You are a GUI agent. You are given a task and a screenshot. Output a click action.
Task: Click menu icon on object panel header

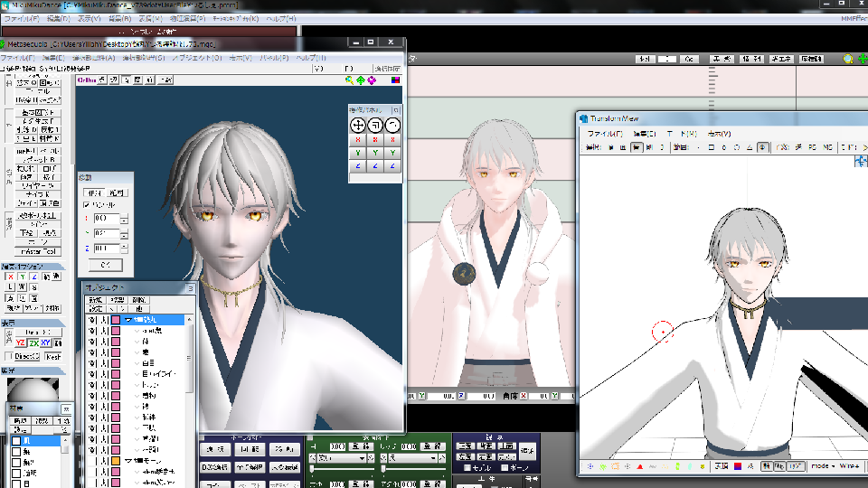point(190,288)
